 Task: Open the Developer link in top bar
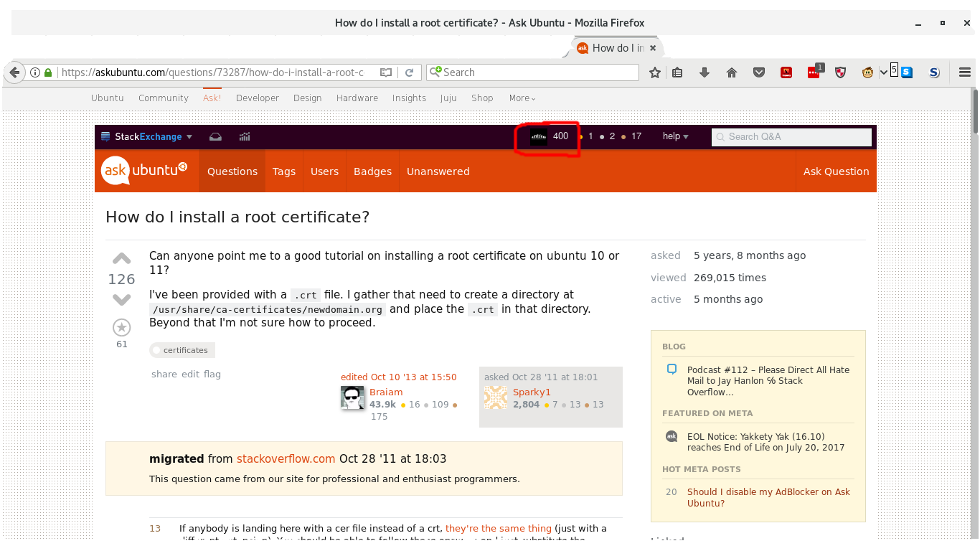[x=258, y=98]
